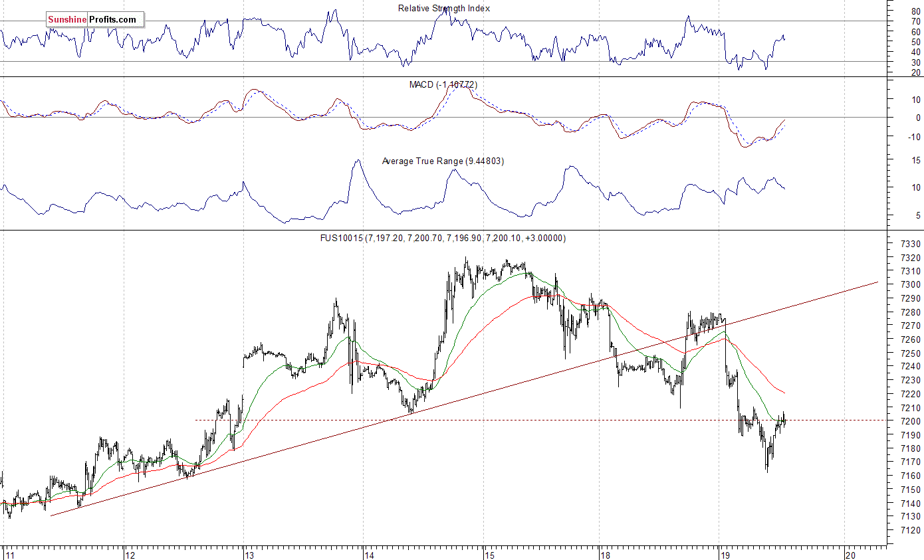Click ATR scale value 5
This screenshot has height=560, width=924.
(x=918, y=215)
